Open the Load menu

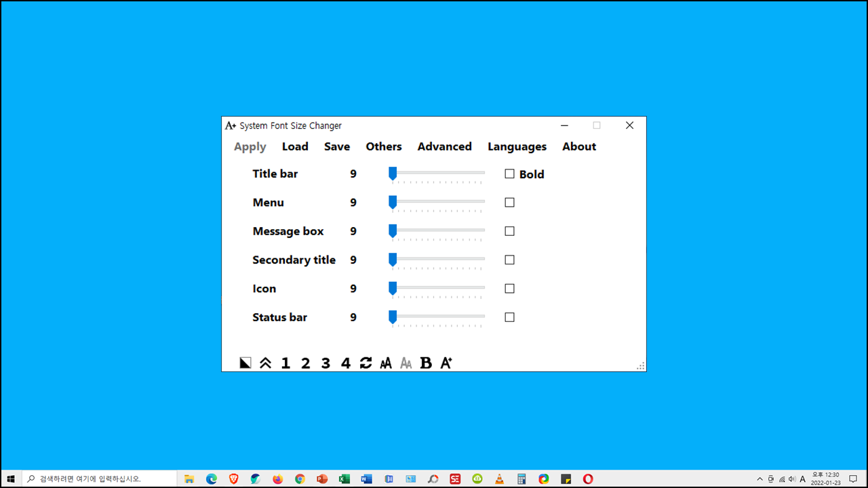pyautogui.click(x=295, y=146)
